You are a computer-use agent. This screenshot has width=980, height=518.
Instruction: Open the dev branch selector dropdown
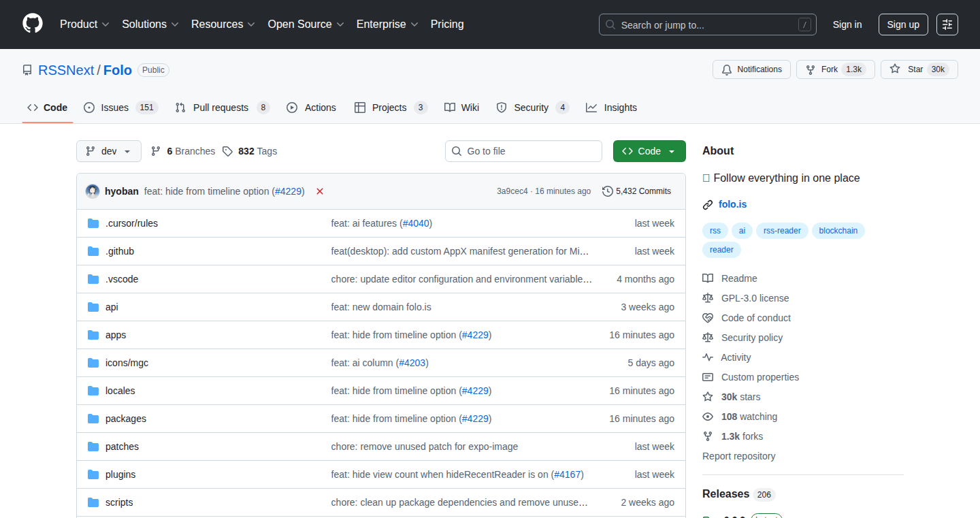[109, 151]
